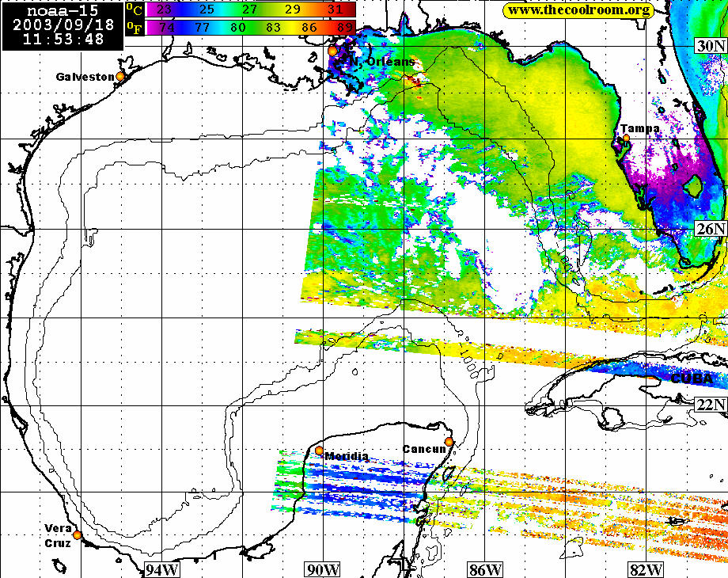Screen dimensions: 728x578
Task: Click the Meridia text label
Action: (x=347, y=456)
